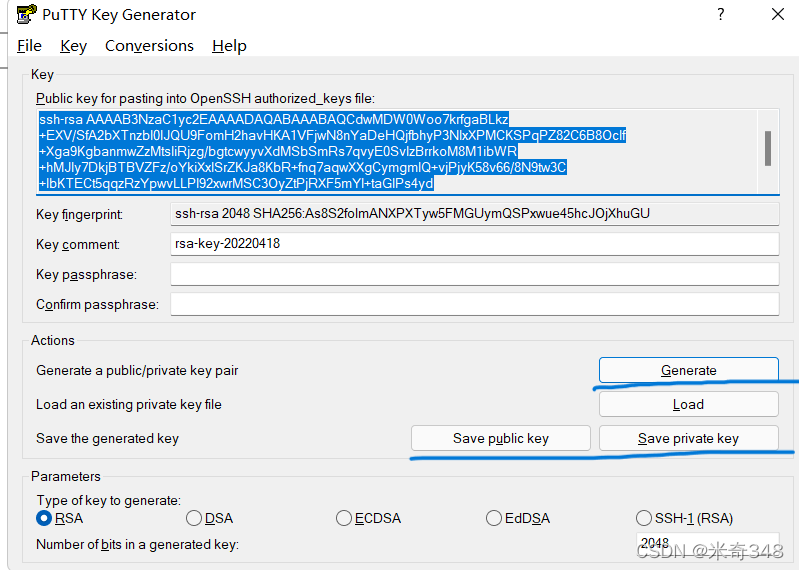Click Save private key
The height and width of the screenshot is (570, 799).
pos(688,438)
